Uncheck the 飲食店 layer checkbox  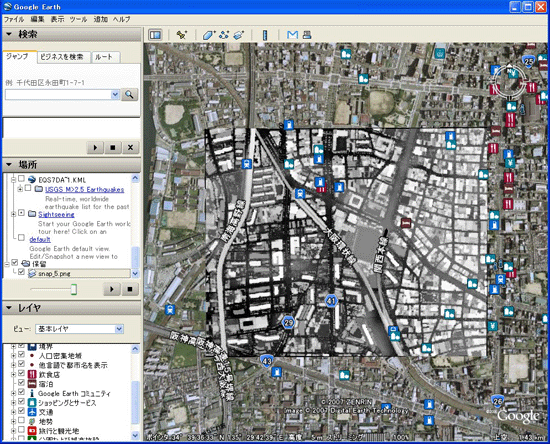(x=21, y=374)
